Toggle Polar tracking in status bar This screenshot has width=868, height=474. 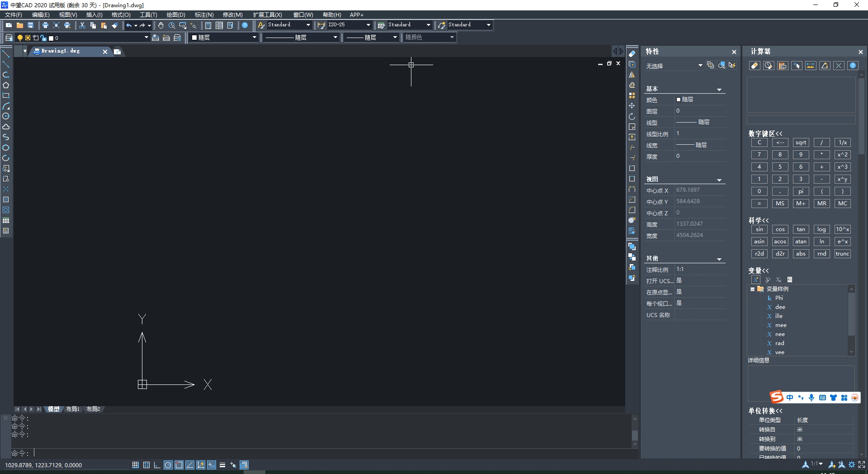point(168,465)
